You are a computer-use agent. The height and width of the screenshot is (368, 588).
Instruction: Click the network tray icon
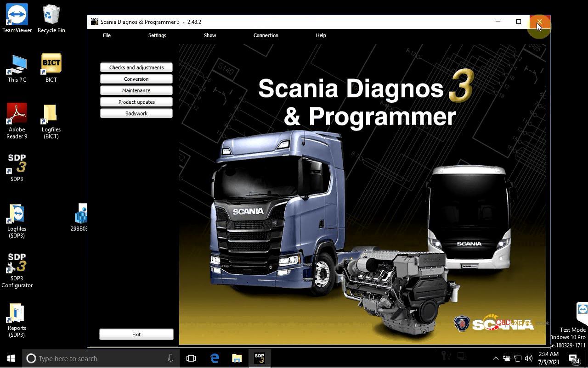point(518,358)
